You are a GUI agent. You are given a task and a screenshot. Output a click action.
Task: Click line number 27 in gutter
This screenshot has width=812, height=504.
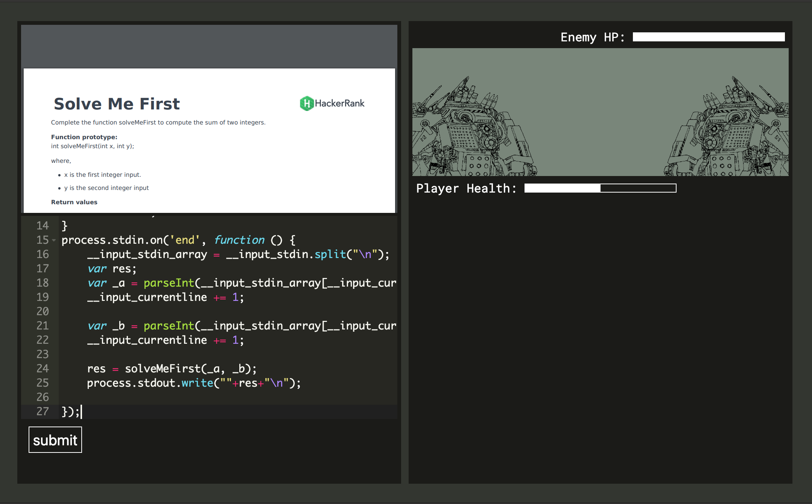43,411
